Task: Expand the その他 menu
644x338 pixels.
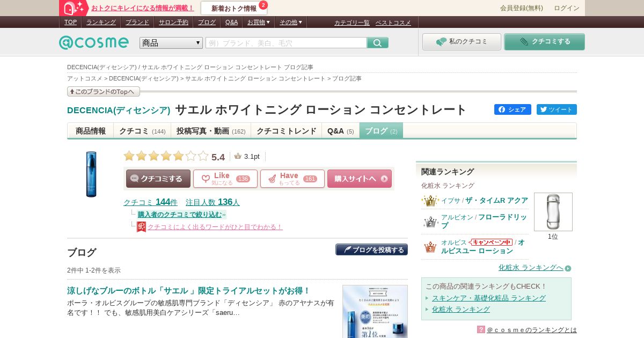Action: tap(291, 22)
